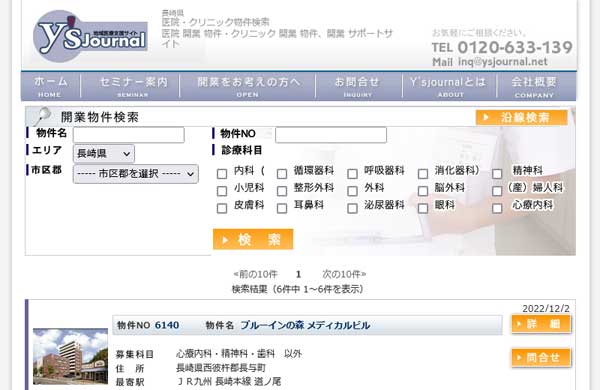Enable the 脳外科 checkbox
600x390 pixels.
point(423,191)
